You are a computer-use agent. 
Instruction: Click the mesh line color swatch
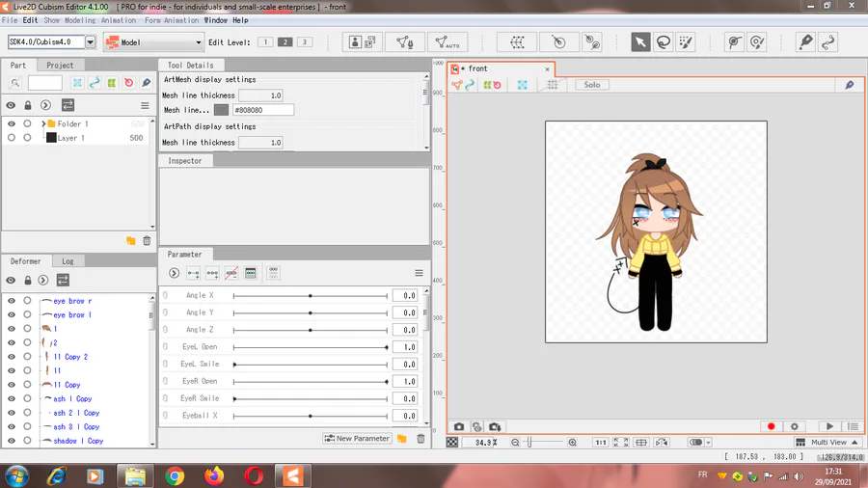pos(221,110)
